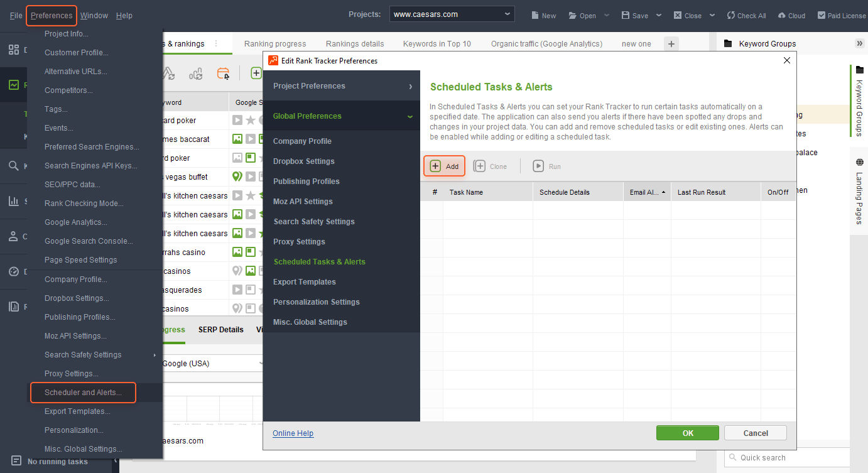Open Organic traffic (Google Analytics) tab
Image resolution: width=868 pixels, height=473 pixels.
[546, 44]
